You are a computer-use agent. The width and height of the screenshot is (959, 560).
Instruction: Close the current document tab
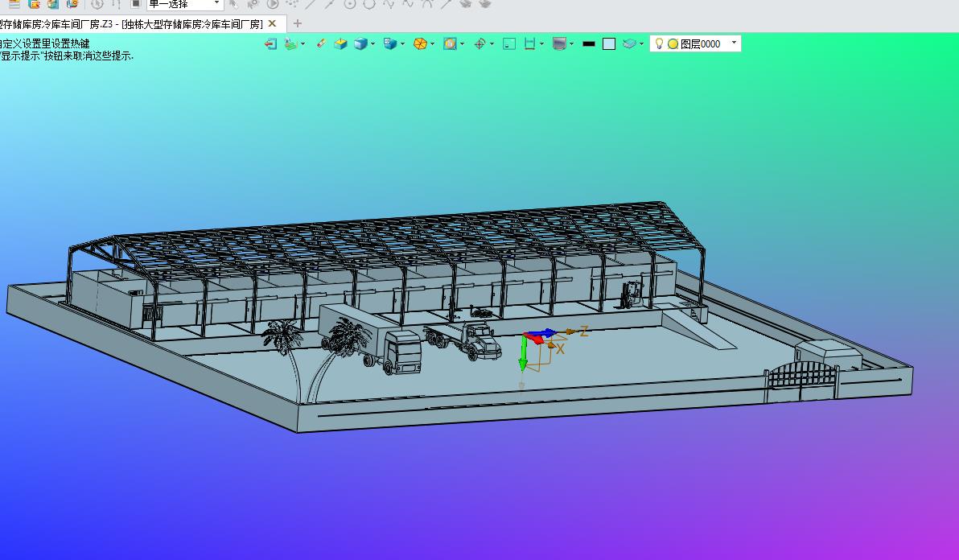[x=273, y=24]
